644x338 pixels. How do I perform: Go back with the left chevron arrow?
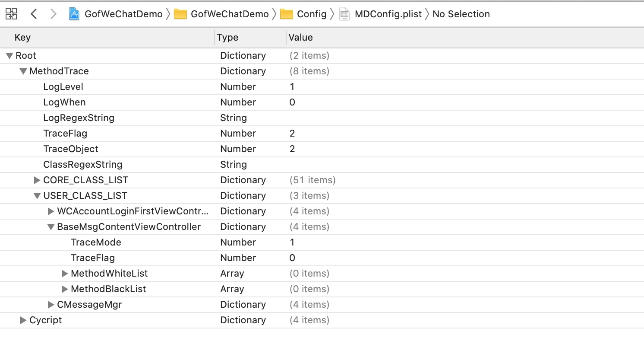(34, 14)
